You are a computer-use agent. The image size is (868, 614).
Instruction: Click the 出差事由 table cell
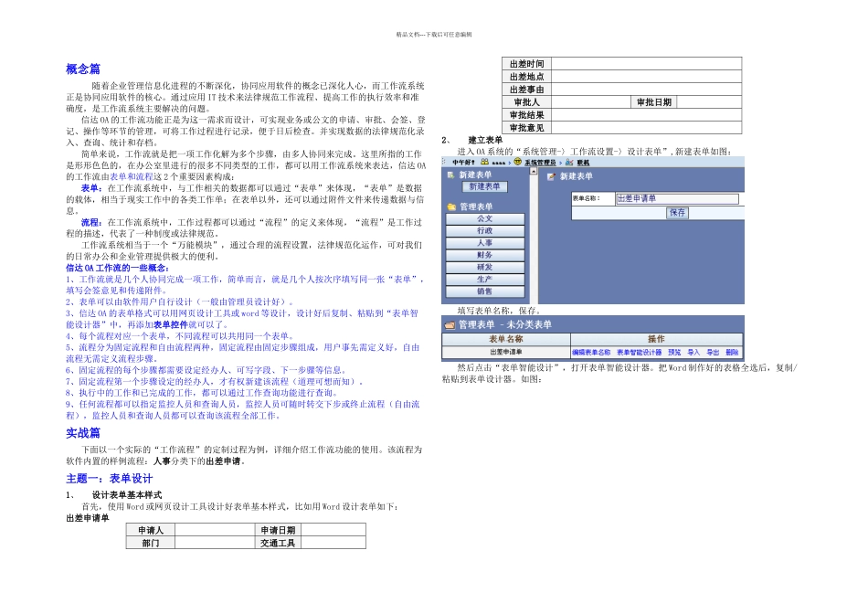point(526,90)
